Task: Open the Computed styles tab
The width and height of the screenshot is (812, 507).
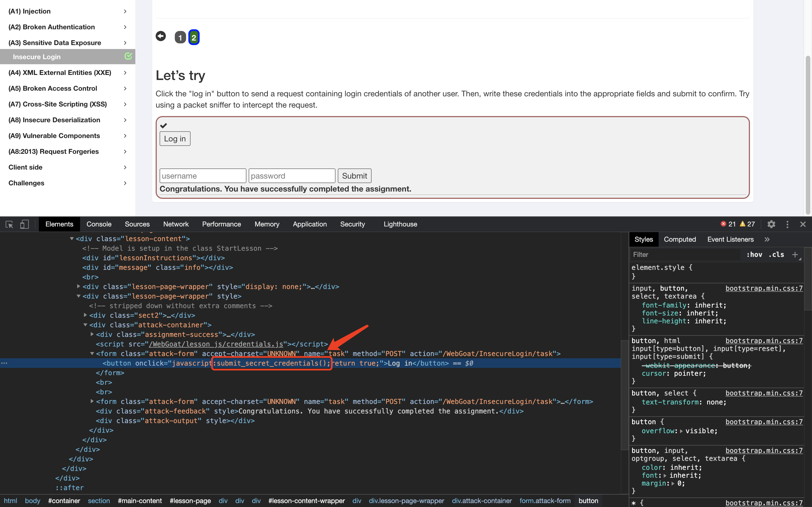Action: (679, 239)
